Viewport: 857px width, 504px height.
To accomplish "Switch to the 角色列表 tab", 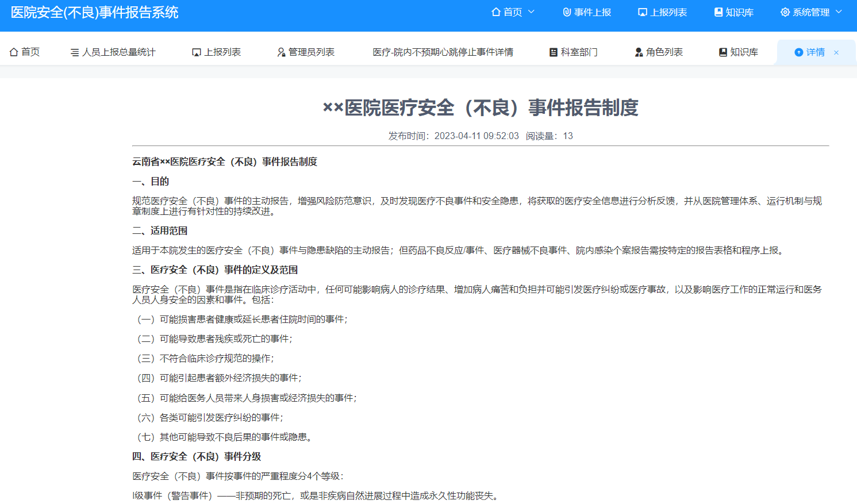I will click(658, 52).
